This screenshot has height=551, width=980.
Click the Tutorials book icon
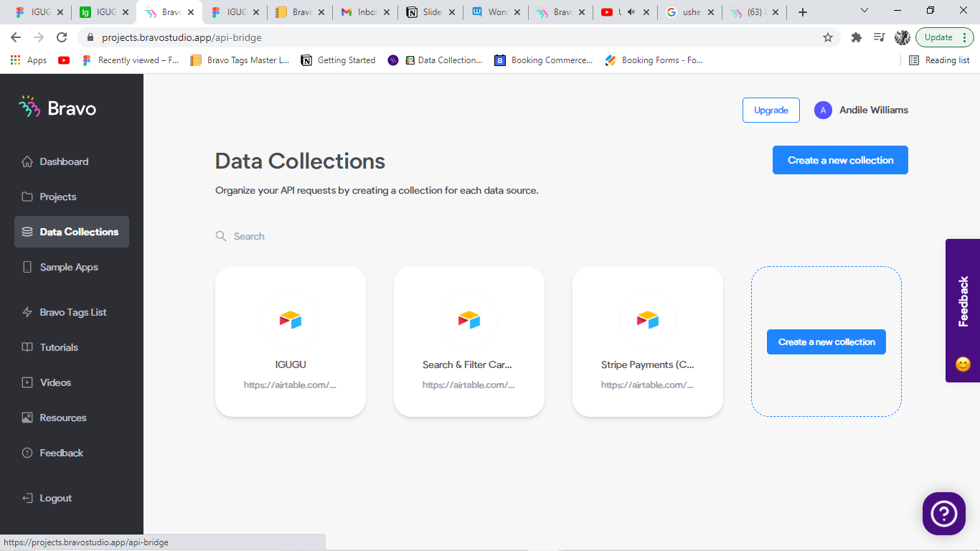tap(27, 347)
